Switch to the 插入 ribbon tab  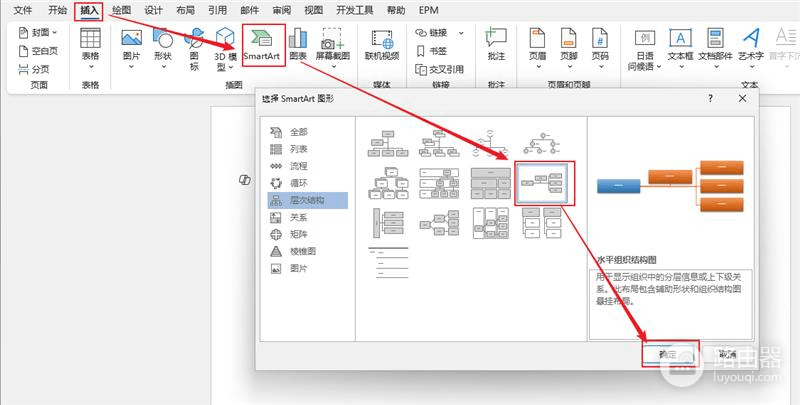click(x=89, y=10)
